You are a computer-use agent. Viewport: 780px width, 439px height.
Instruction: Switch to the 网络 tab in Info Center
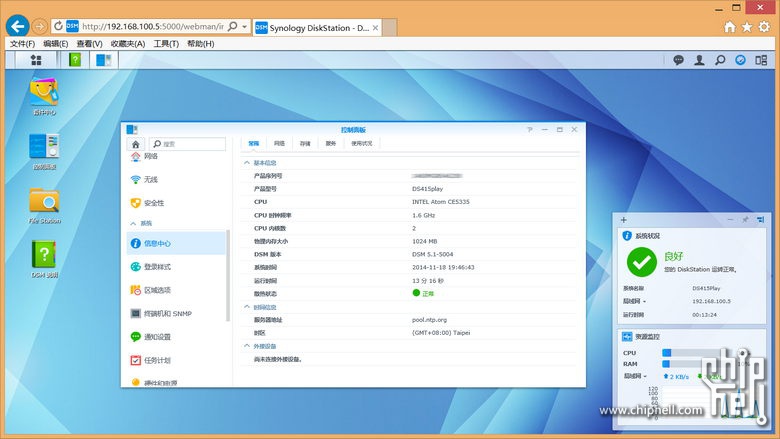[279, 143]
